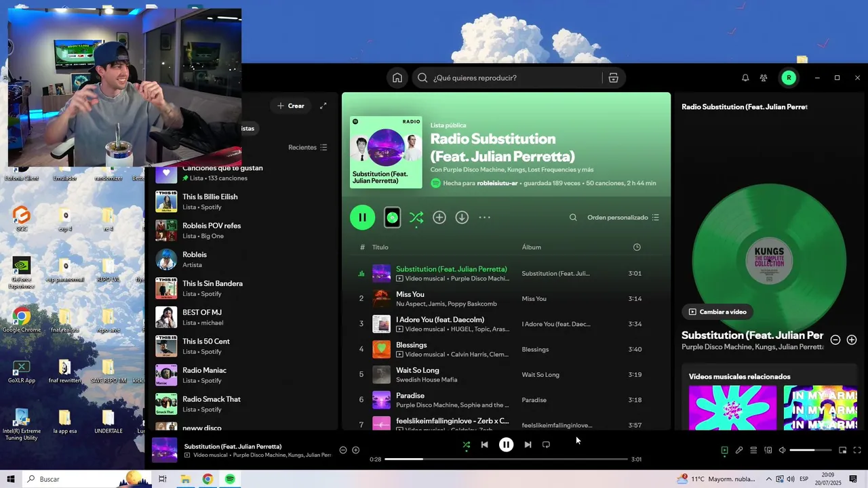Go to Spotify Home via house icon
This screenshot has height=488, width=868.
(x=397, y=78)
